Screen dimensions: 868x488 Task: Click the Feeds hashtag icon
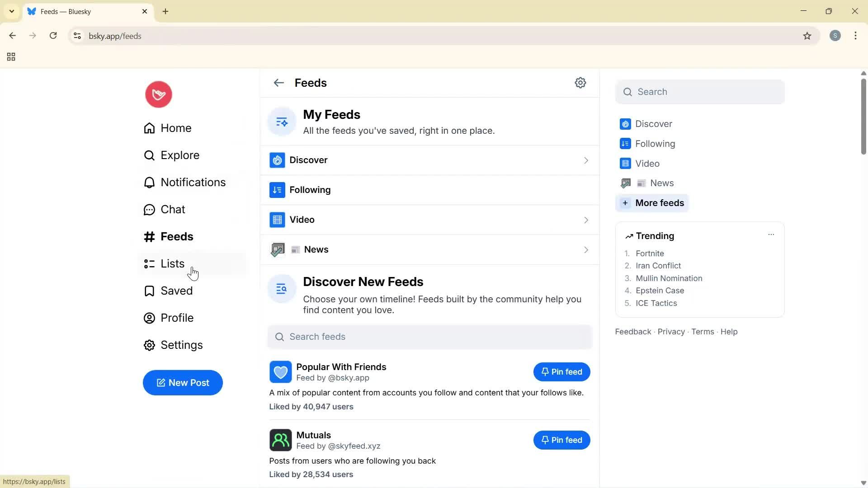(x=149, y=236)
